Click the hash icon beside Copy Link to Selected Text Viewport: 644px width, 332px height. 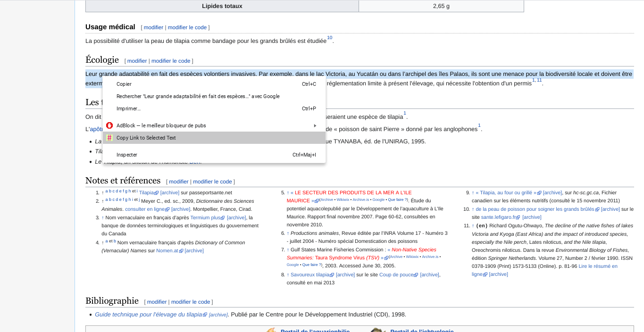pos(109,138)
